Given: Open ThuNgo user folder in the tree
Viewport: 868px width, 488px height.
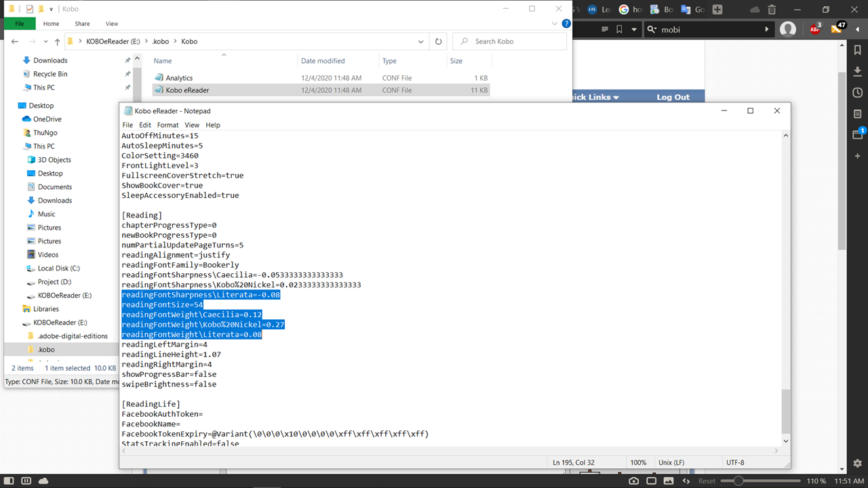Looking at the screenshot, I should pyautogui.click(x=45, y=133).
